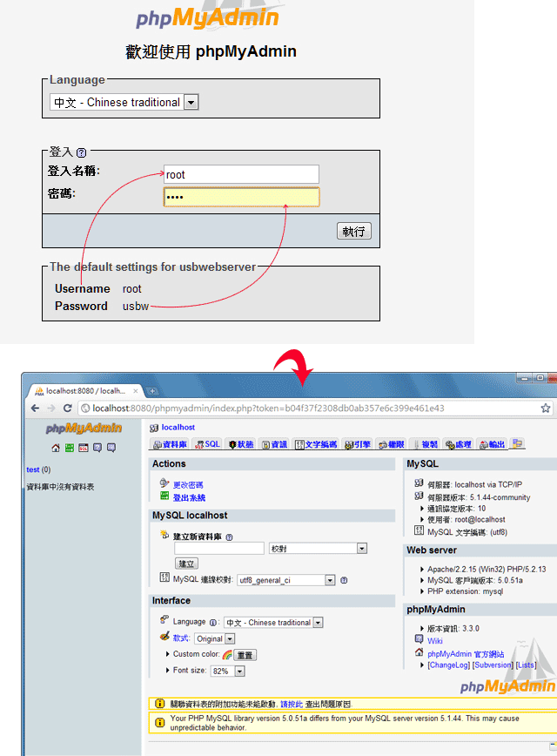Viewport: 557px width, 756px height.
Task: Switch to the 文字編碼 tab
Action: (316, 444)
